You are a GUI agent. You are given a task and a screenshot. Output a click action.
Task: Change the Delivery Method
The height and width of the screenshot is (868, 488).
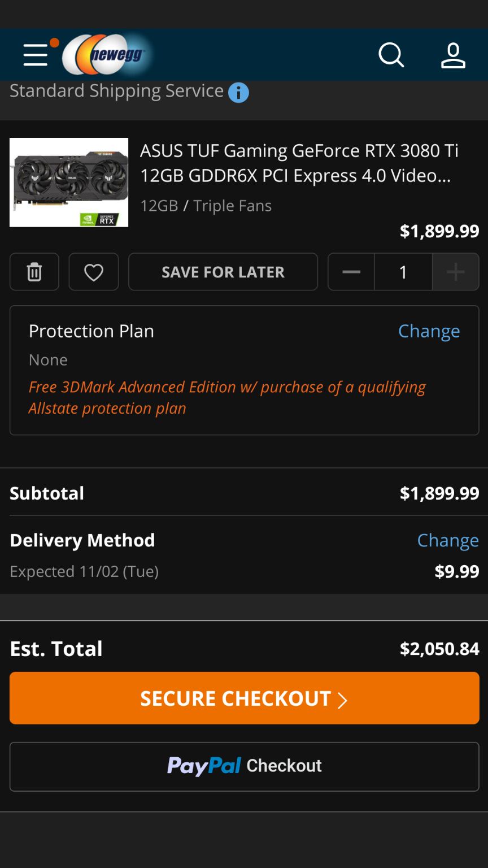tap(448, 540)
